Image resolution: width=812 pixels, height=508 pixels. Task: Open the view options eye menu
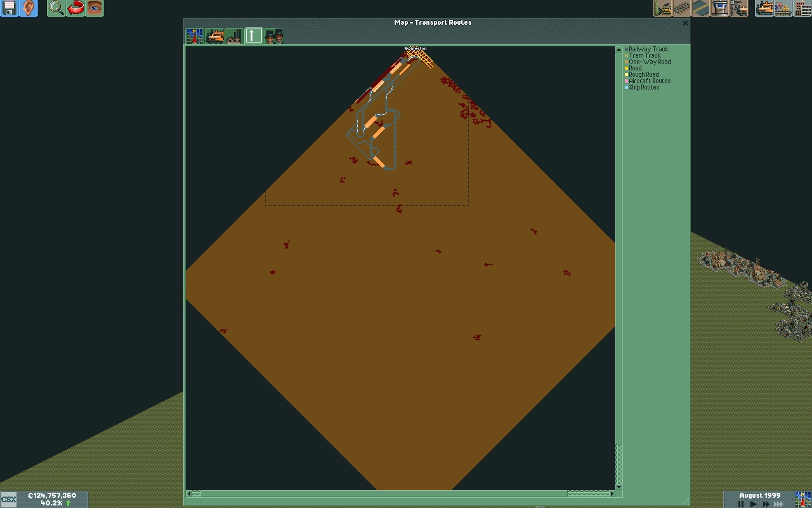pos(94,8)
